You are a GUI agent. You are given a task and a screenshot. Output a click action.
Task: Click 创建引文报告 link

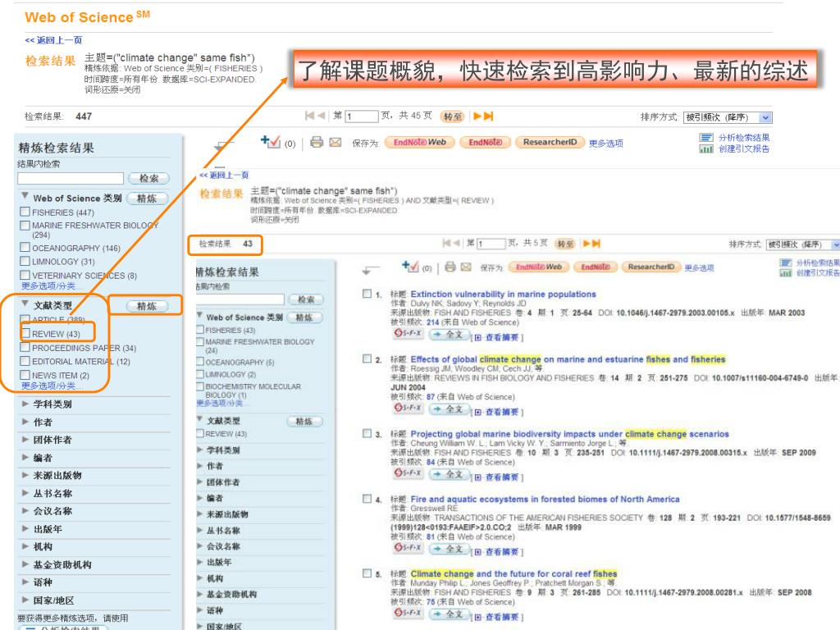743,149
